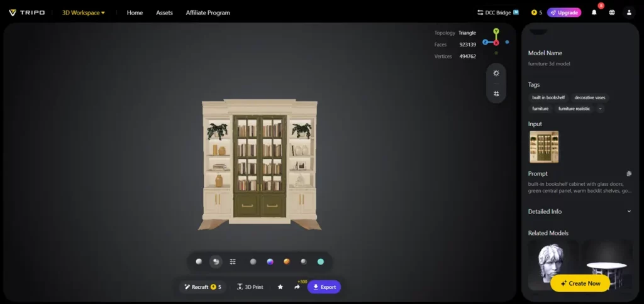Click the Vertices count '494762'

(467, 56)
